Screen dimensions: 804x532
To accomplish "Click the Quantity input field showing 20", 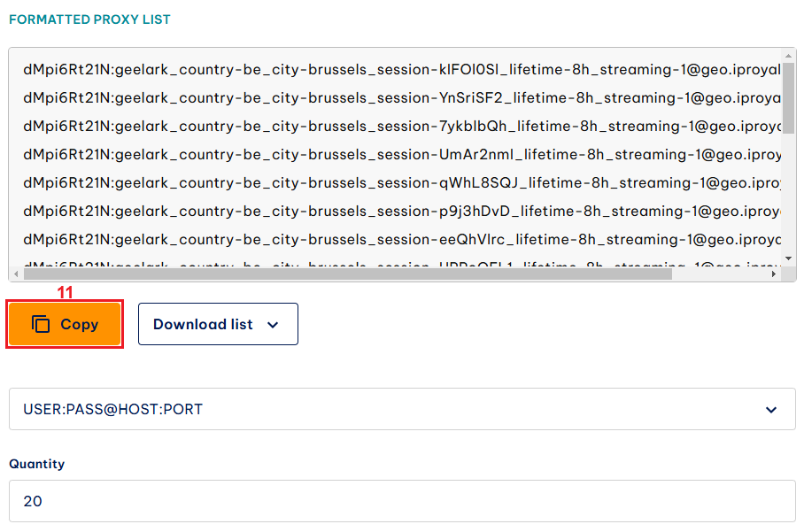I will (401, 501).
